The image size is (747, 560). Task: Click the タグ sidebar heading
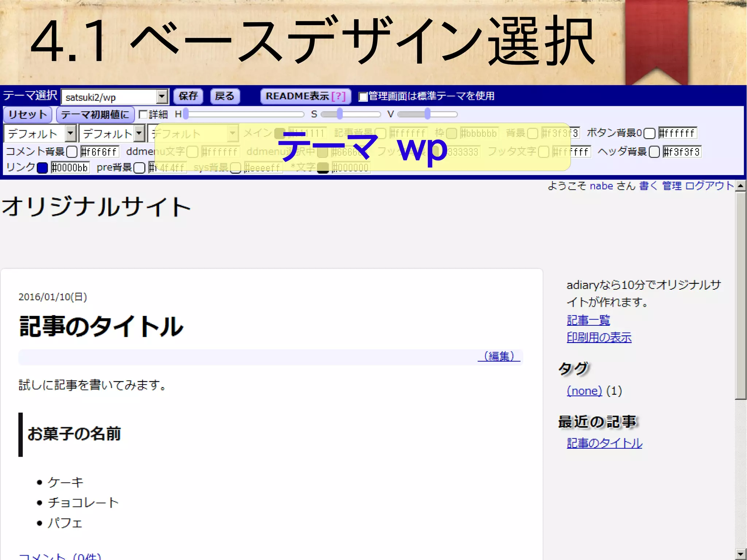pos(574,368)
